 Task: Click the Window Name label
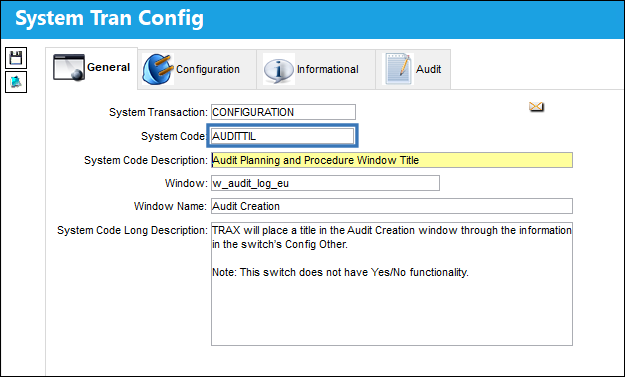click(170, 206)
